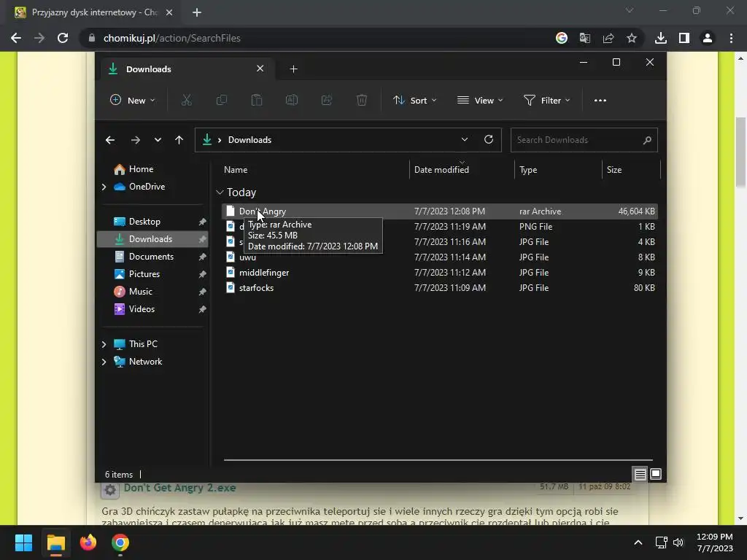
Task: Select the middlefinger file
Action: tap(440, 273)
